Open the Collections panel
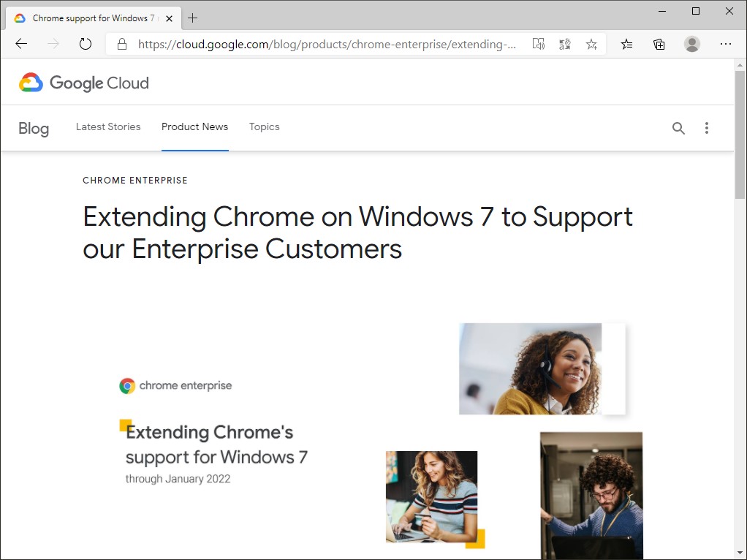 [659, 44]
